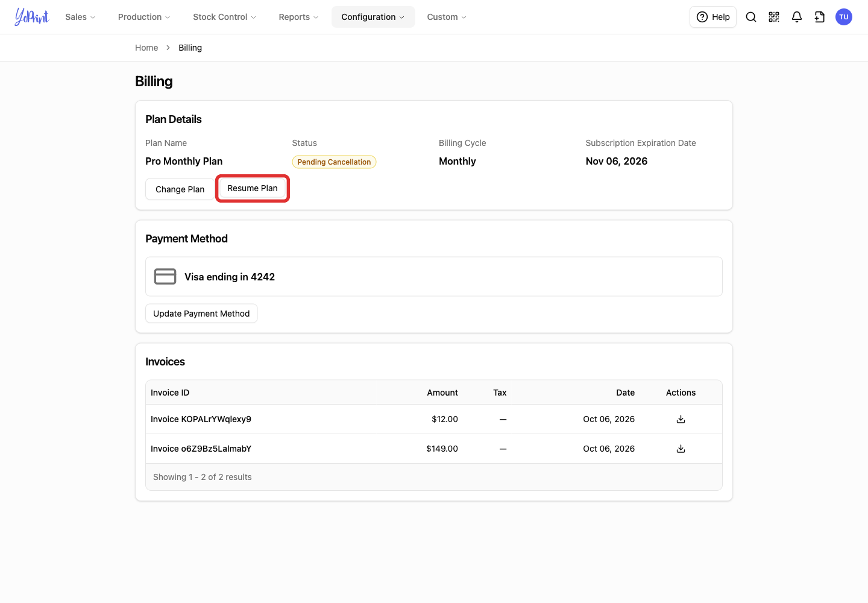868x603 pixels.
Task: Open the search icon in header
Action: (x=751, y=17)
